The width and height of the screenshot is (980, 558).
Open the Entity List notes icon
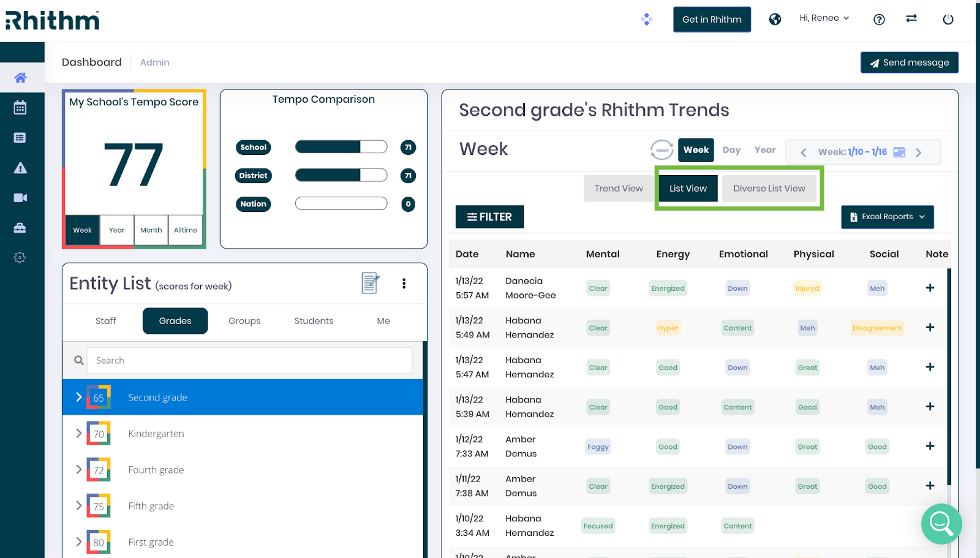pos(371,283)
